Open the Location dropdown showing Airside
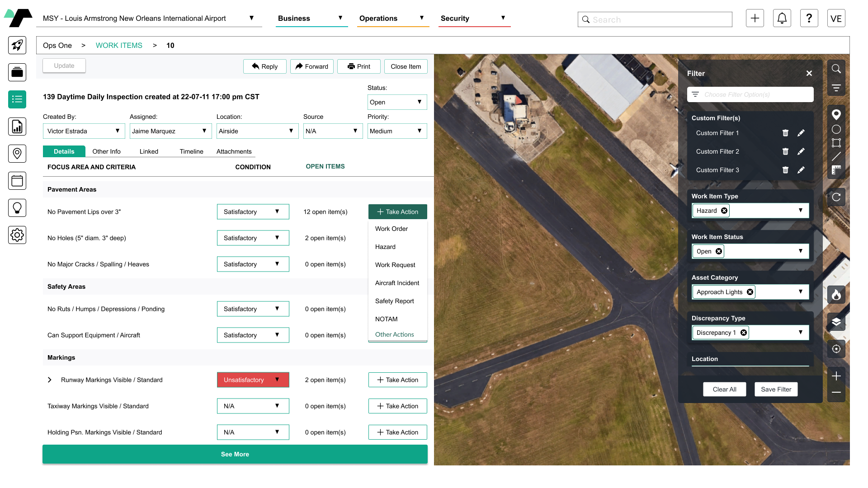 (x=257, y=131)
